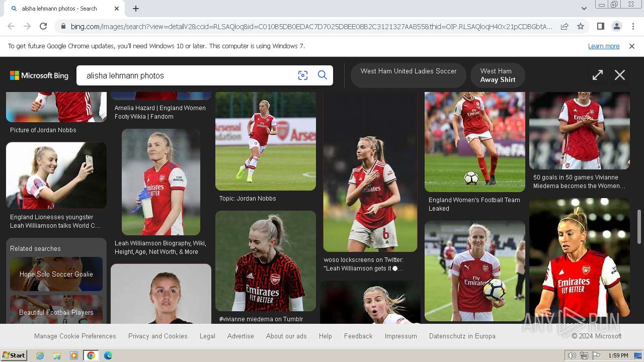
Task: Open Windows Explorer folder in taskbar
Action: [57, 355]
